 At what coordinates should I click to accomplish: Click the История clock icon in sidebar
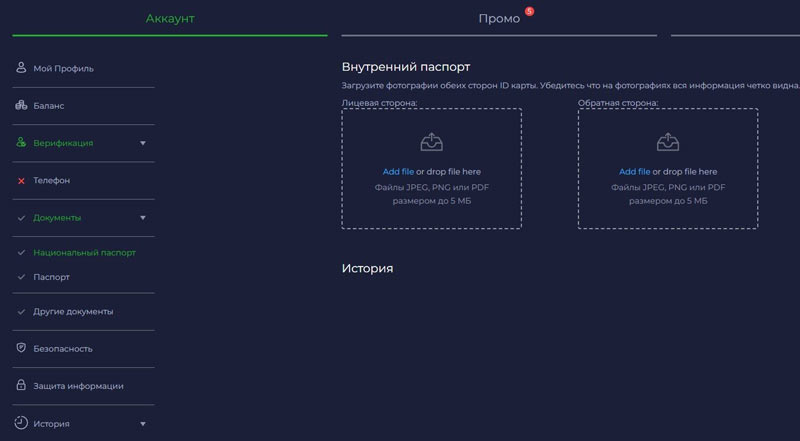pos(21,423)
